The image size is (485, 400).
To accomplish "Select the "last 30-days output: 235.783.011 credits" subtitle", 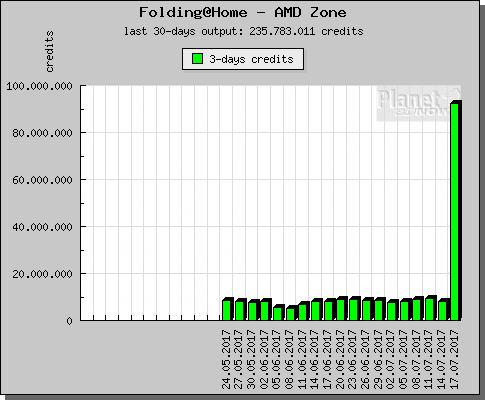I will point(244,31).
